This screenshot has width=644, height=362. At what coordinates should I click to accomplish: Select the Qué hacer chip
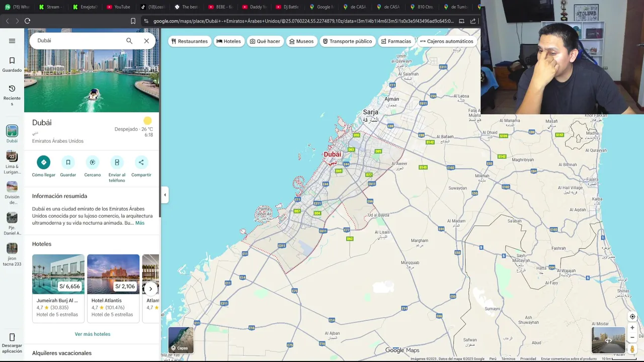click(265, 41)
